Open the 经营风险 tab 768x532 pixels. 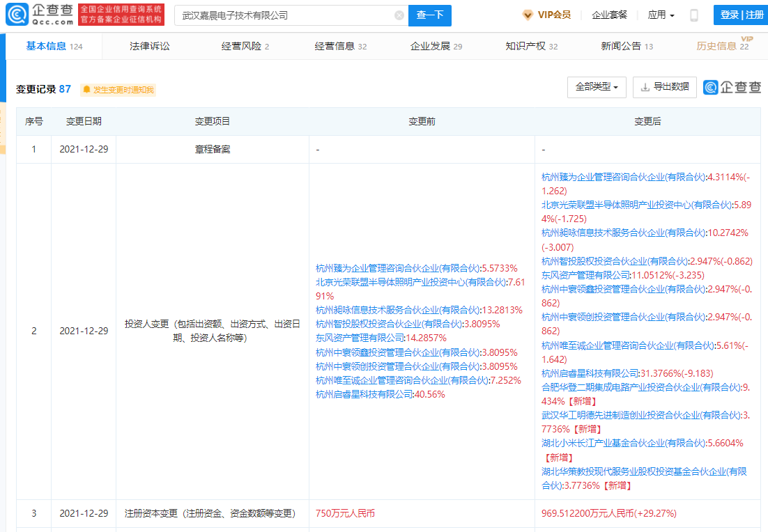(x=245, y=46)
